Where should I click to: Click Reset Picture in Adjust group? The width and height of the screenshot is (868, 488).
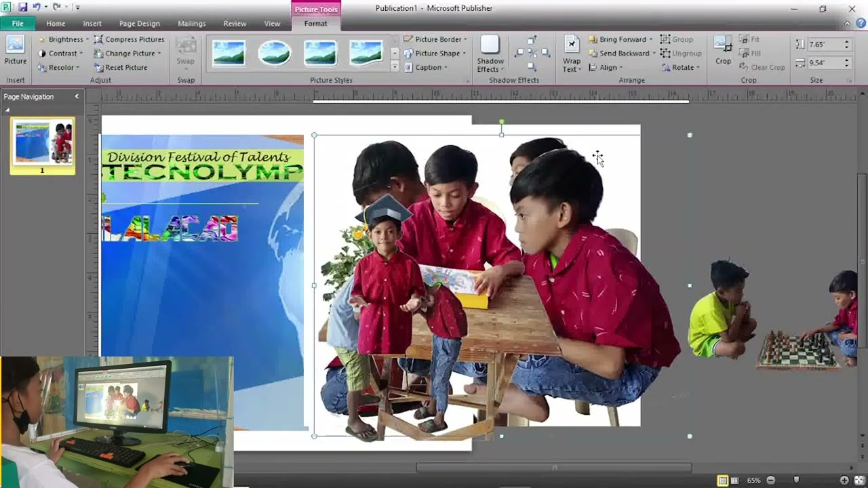[x=121, y=67]
